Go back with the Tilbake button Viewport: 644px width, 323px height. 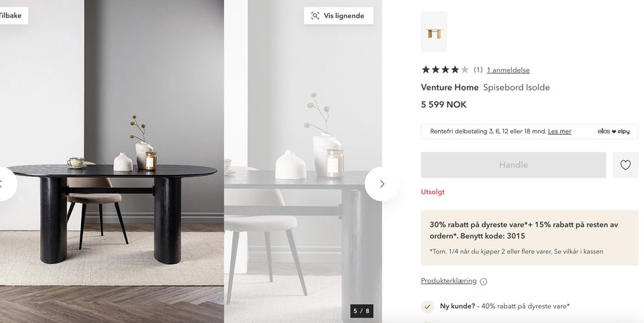point(11,15)
